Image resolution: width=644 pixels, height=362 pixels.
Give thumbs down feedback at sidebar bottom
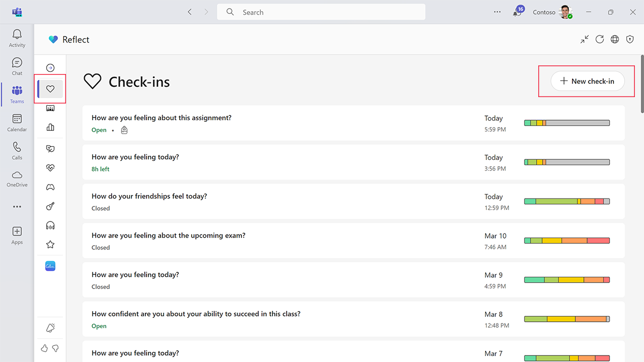(x=56, y=348)
